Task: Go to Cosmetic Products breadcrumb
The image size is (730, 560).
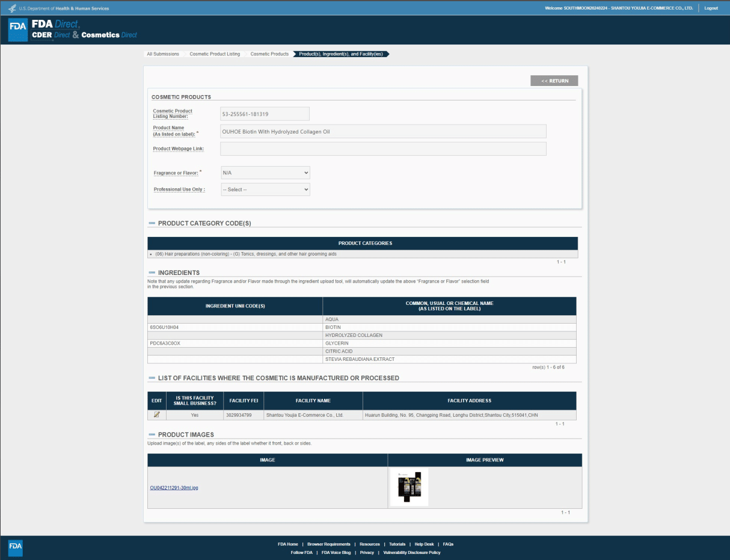Action: 269,54
